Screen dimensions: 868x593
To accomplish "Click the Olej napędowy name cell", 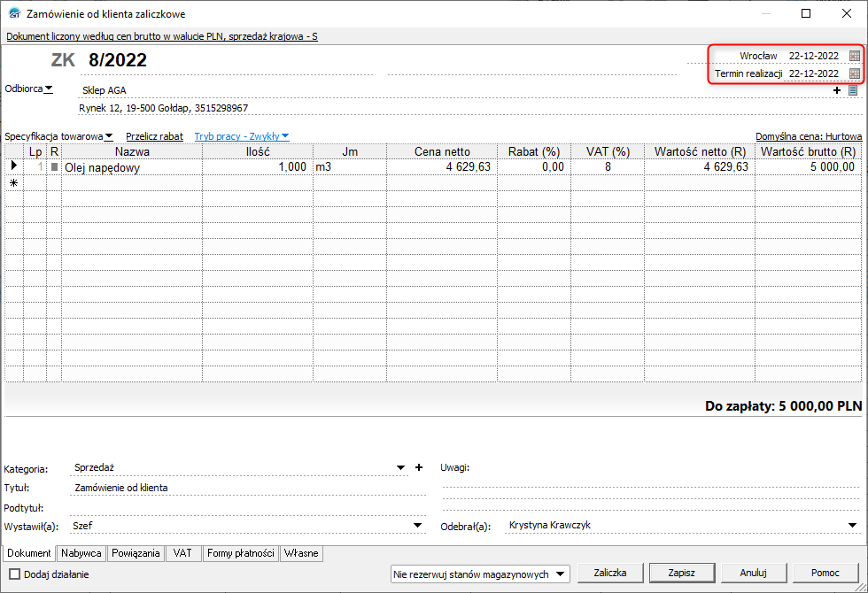I will [x=132, y=167].
